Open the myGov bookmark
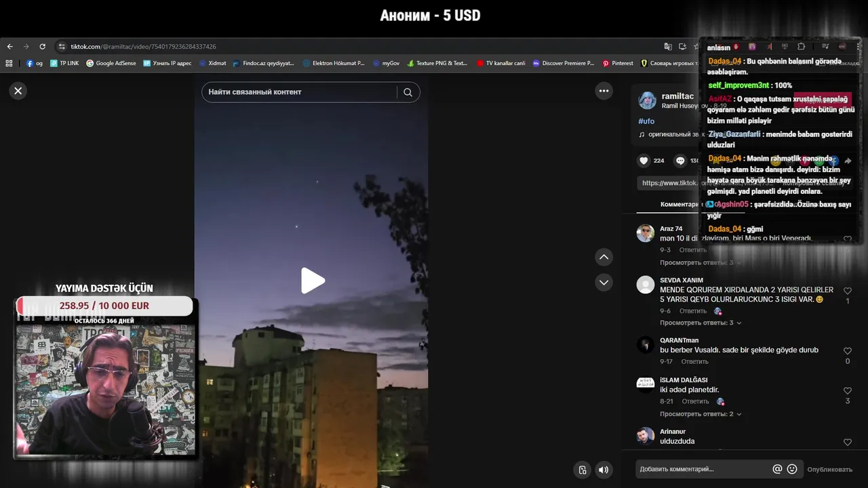The height and width of the screenshot is (488, 868). [x=386, y=63]
